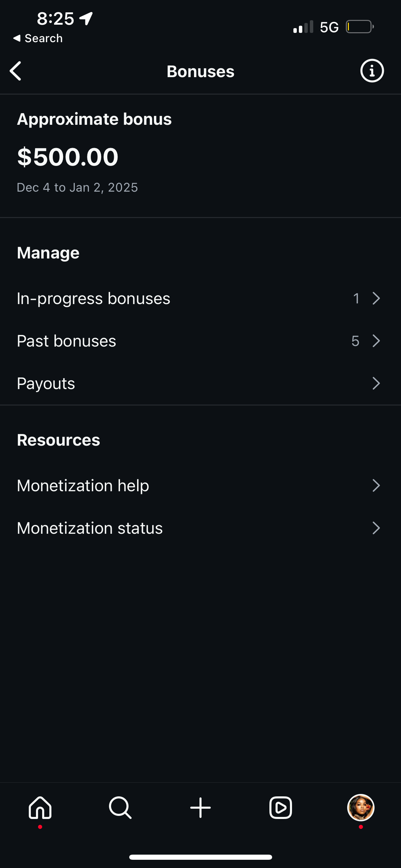Viewport: 401px width, 868px height.
Task: Open the Search magnifier tab
Action: click(120, 808)
